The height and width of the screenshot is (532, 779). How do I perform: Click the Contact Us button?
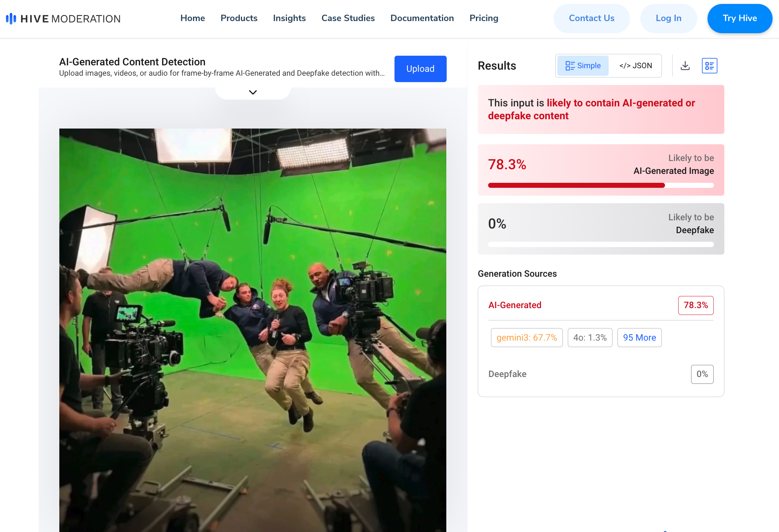coord(591,18)
